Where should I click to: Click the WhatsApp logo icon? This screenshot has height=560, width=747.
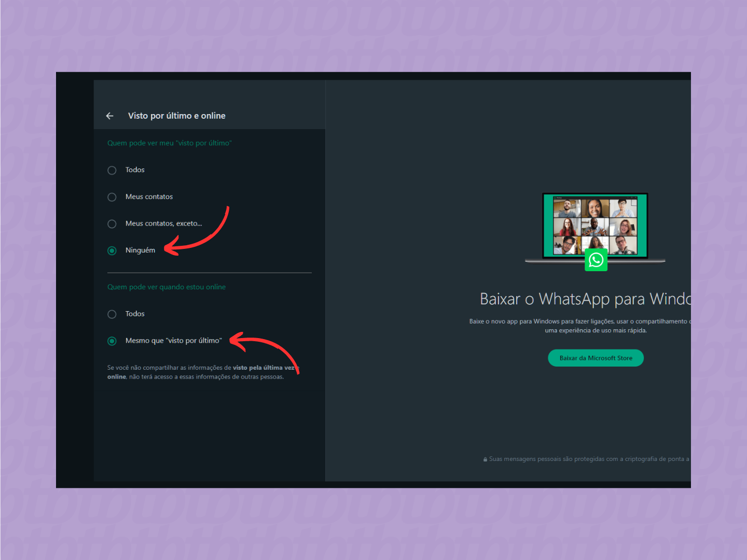tap(596, 260)
